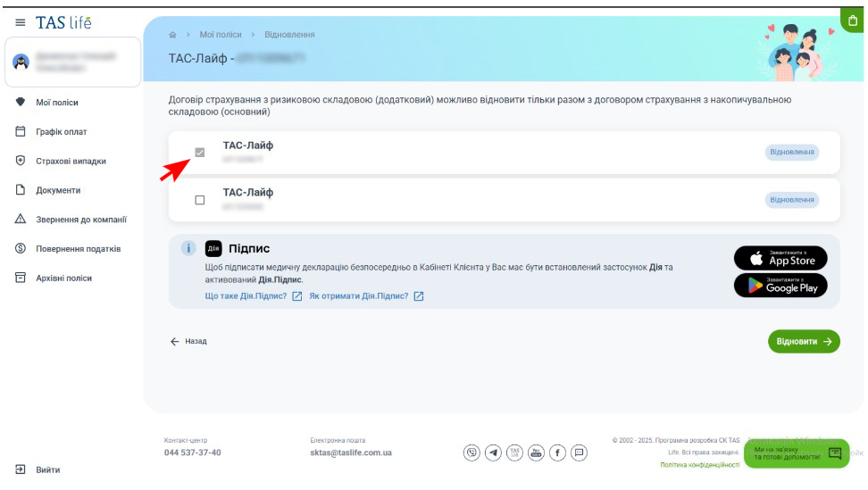Open the hamburger menu icon
The width and height of the screenshot is (868, 490).
pyautogui.click(x=20, y=22)
